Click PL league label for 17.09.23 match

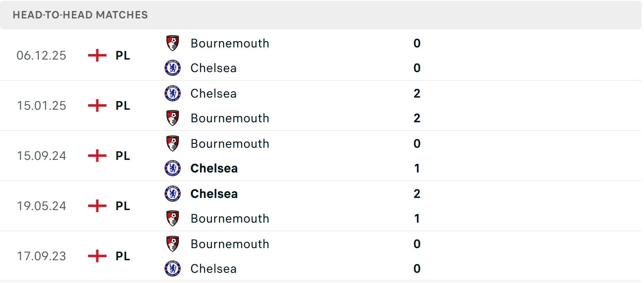123,256
